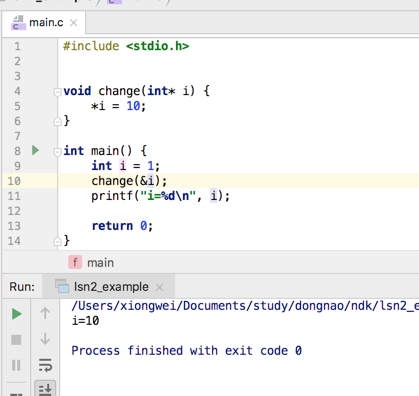Close the main.c tab
Image resolution: width=419 pixels, height=396 pixels.
[x=74, y=23]
